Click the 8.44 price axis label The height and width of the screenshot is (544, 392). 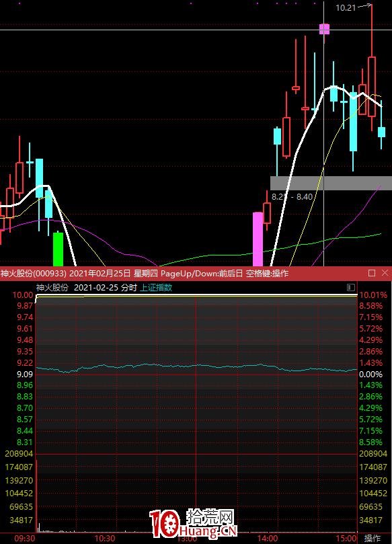[x=25, y=431]
